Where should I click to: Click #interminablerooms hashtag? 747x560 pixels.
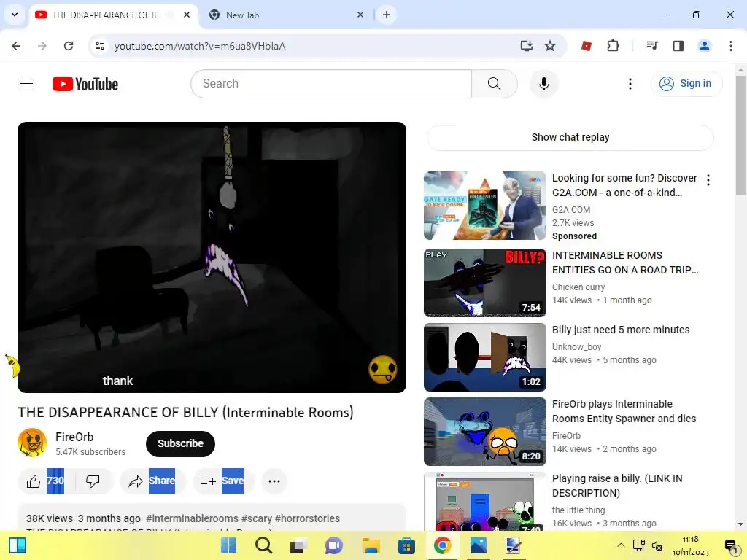[192, 518]
